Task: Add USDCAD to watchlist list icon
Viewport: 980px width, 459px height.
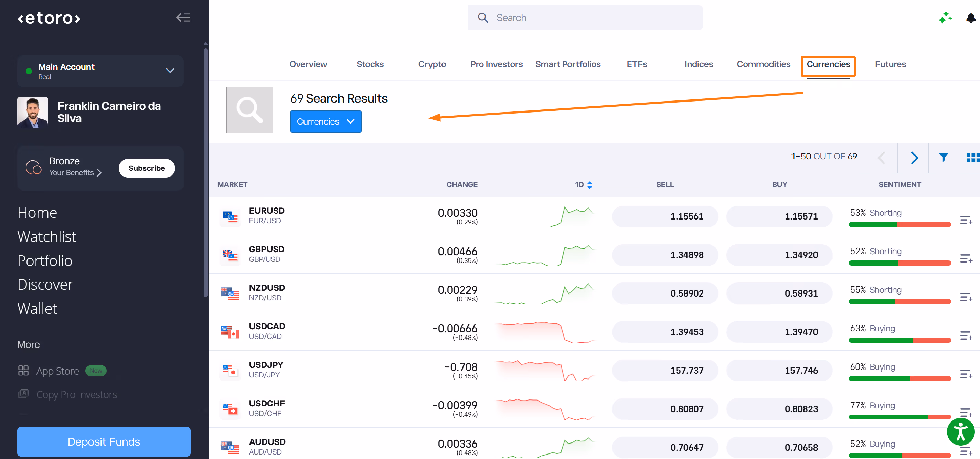Action: tap(966, 335)
